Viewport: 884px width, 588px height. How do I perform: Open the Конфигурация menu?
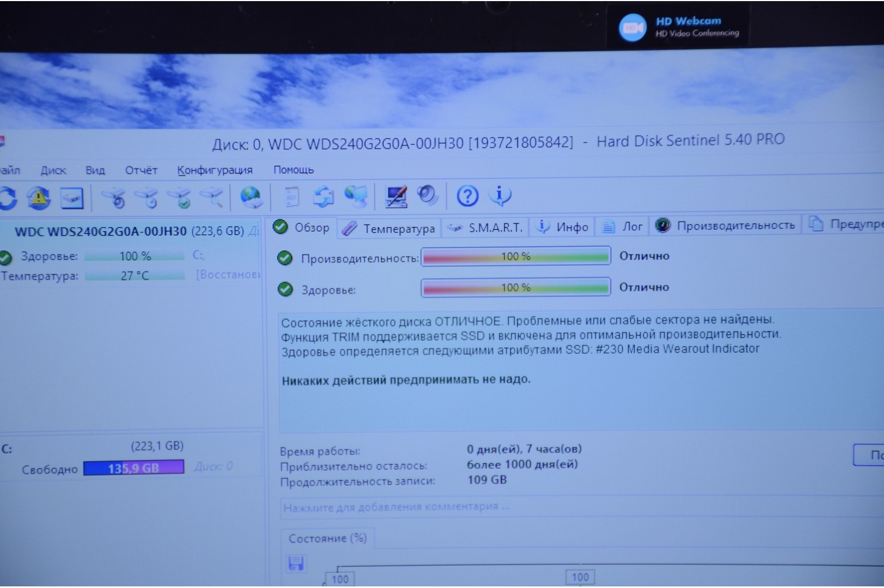click(214, 170)
